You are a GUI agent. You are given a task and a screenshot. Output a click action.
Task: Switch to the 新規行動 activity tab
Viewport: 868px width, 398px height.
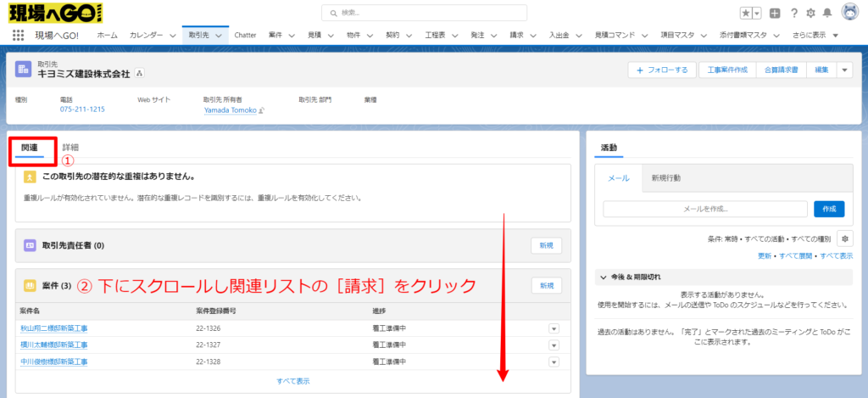pyautogui.click(x=666, y=178)
